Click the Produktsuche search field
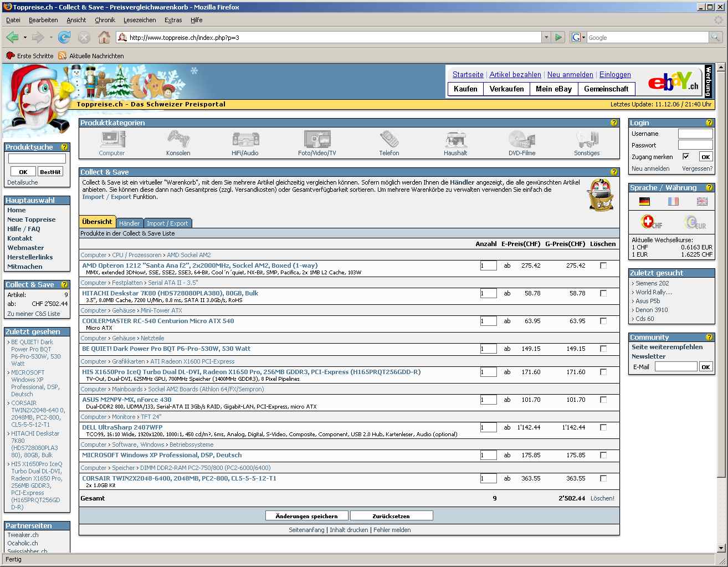728x567 pixels. (x=37, y=159)
